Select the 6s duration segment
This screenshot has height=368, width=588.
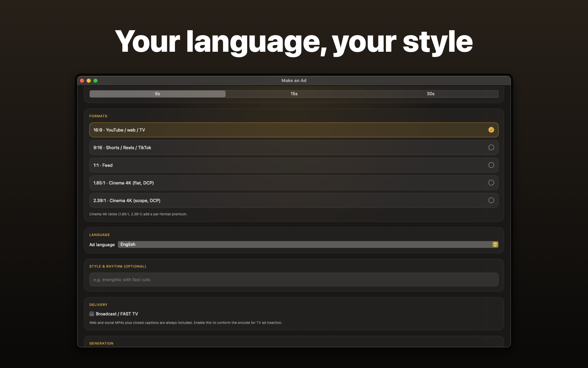157,94
